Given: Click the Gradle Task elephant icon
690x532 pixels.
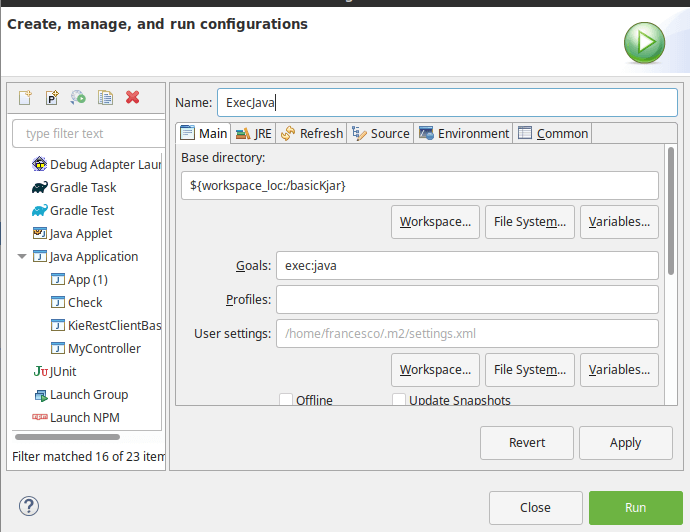Looking at the screenshot, I should (40, 187).
